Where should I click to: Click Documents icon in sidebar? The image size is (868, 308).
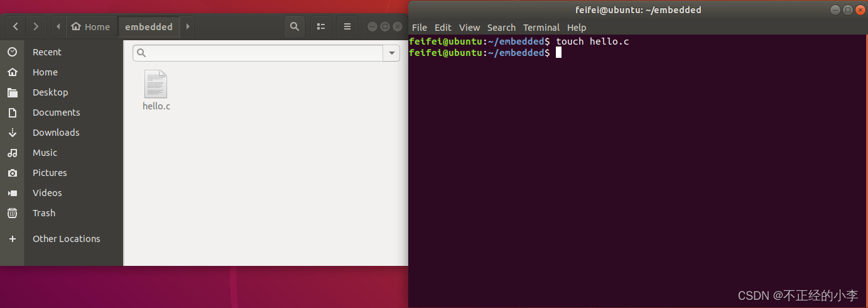(x=12, y=113)
